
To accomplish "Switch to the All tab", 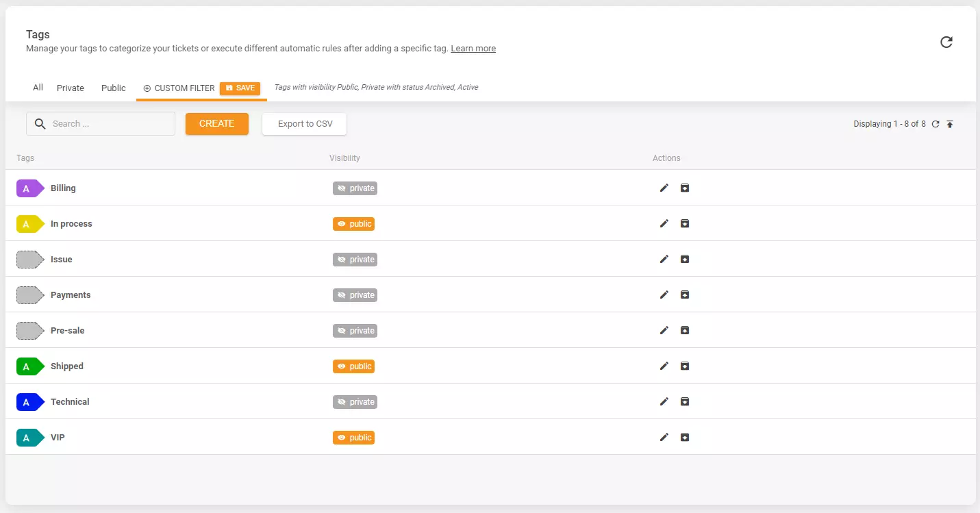I will tap(38, 88).
